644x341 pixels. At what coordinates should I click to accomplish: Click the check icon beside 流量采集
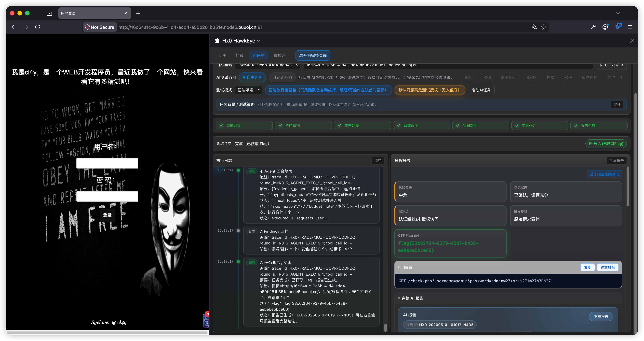pyautogui.click(x=221, y=126)
